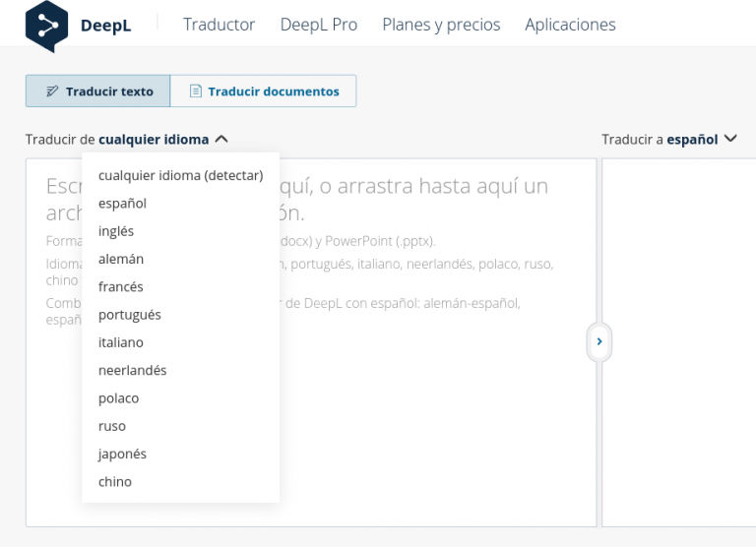
Task: Pick italiano as source language
Action: (x=181, y=342)
